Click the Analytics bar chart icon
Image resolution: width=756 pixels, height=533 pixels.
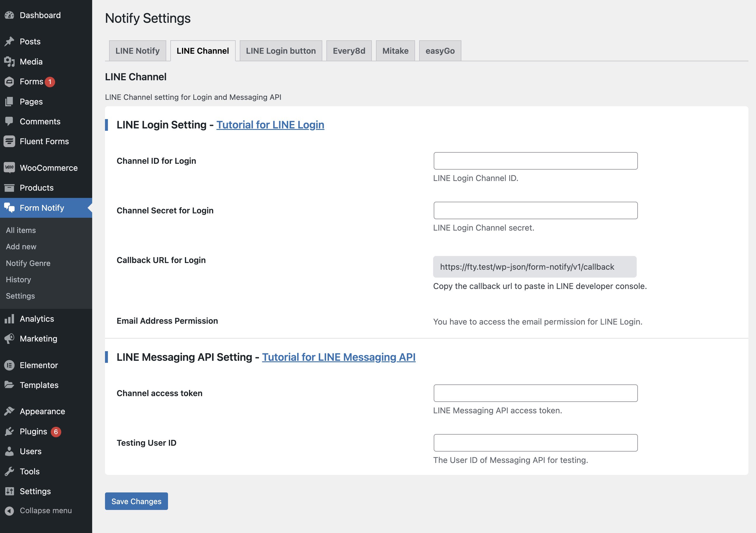[9, 319]
